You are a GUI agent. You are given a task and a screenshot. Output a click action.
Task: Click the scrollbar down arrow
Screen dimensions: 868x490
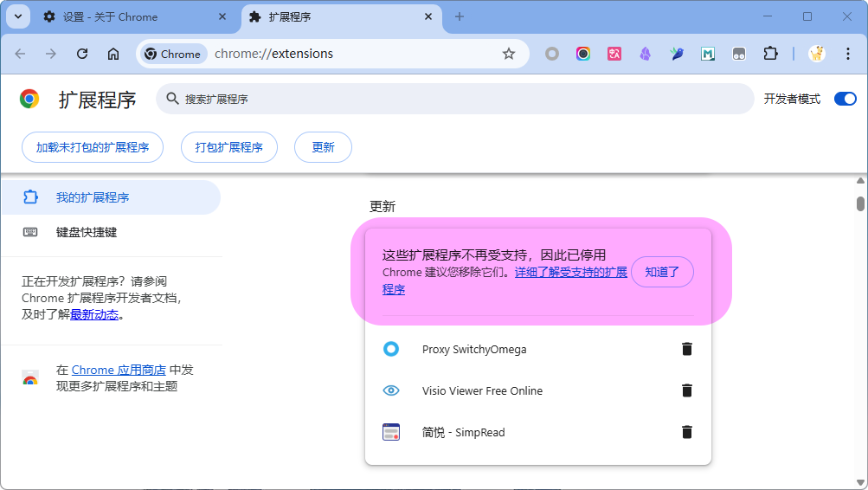pos(860,483)
